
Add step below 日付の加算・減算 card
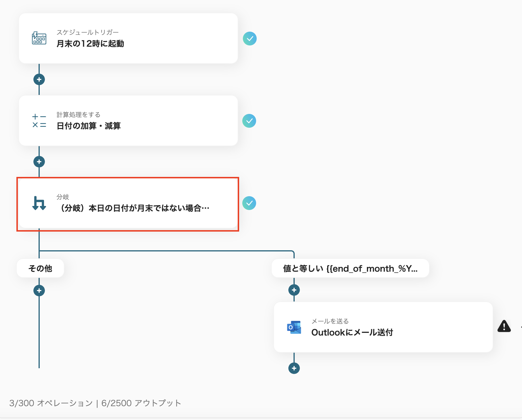tap(39, 162)
